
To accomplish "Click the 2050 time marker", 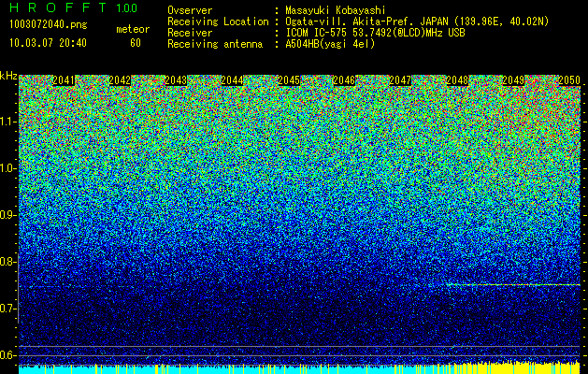I will (x=569, y=80).
